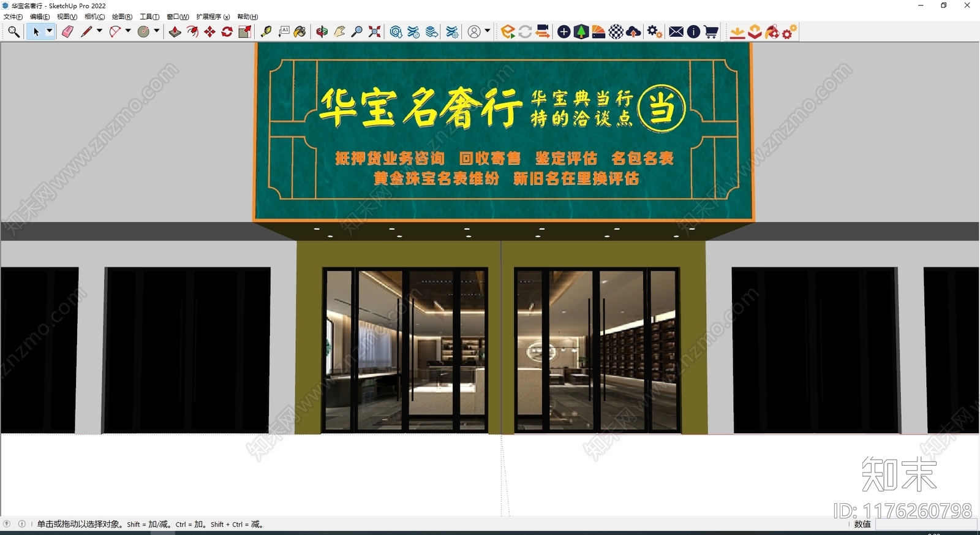
Task: Open the 文件(F) menu
Action: pos(13,17)
